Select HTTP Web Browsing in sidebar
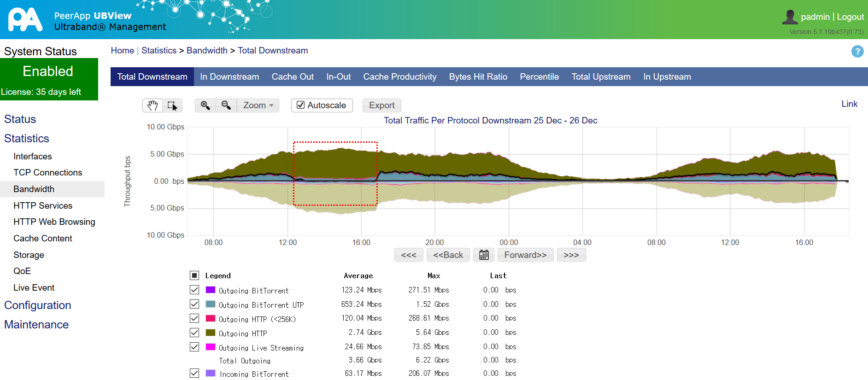 [x=54, y=222]
